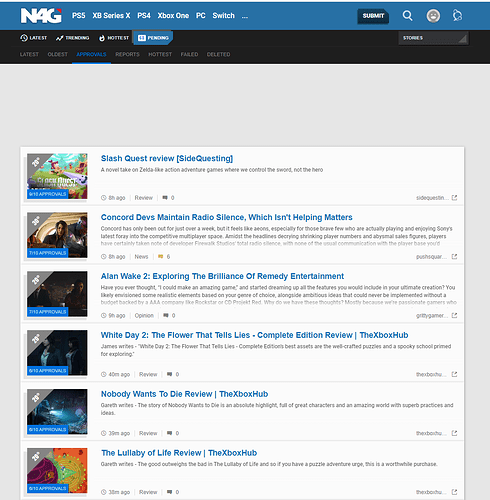The height and width of the screenshot is (500, 490).
Task: Open The Lullaby of Life Review headline
Action: [x=179, y=453]
